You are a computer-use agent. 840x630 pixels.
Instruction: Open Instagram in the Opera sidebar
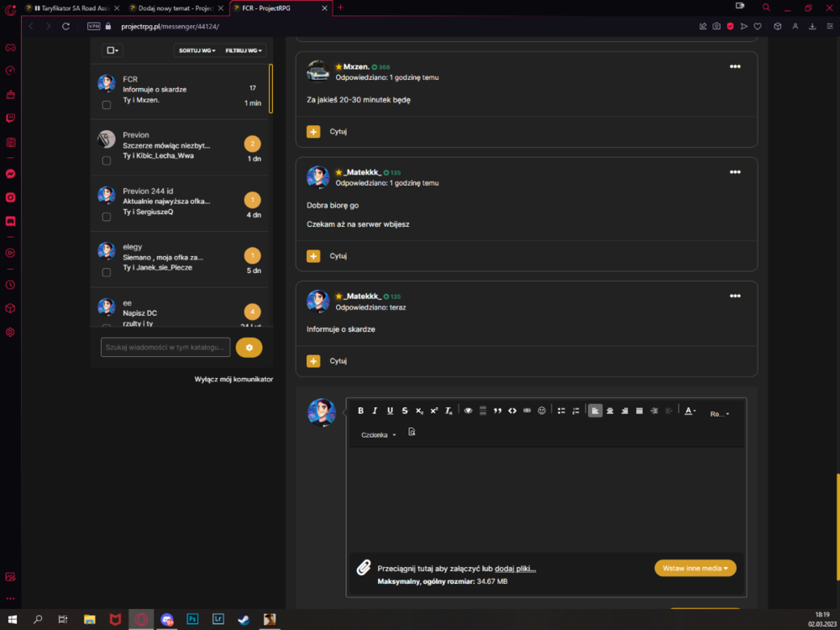[x=10, y=197]
